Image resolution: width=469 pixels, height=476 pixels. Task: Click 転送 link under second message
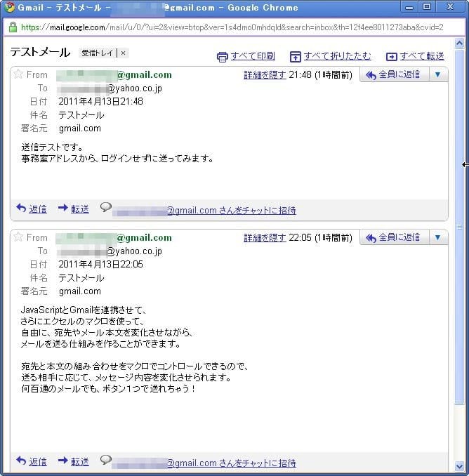point(80,462)
